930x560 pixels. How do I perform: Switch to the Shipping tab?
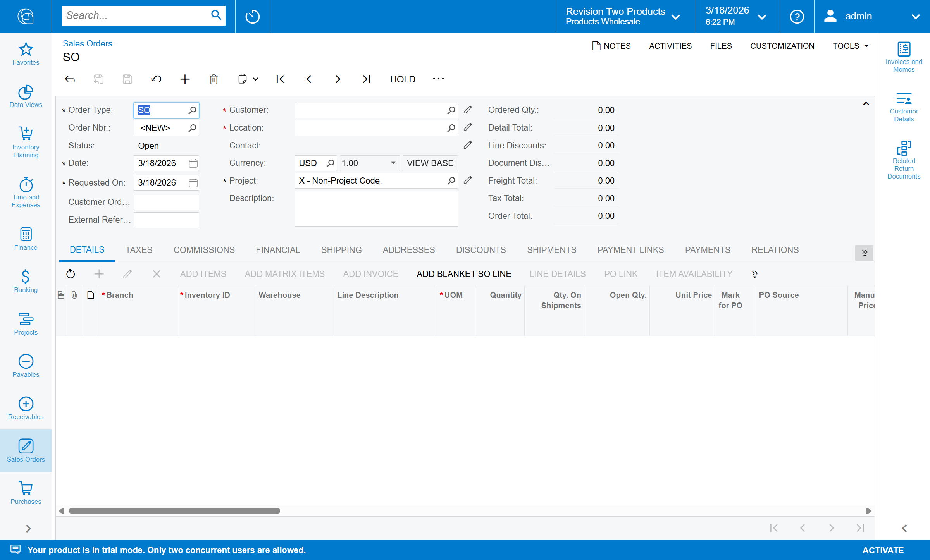tap(341, 250)
